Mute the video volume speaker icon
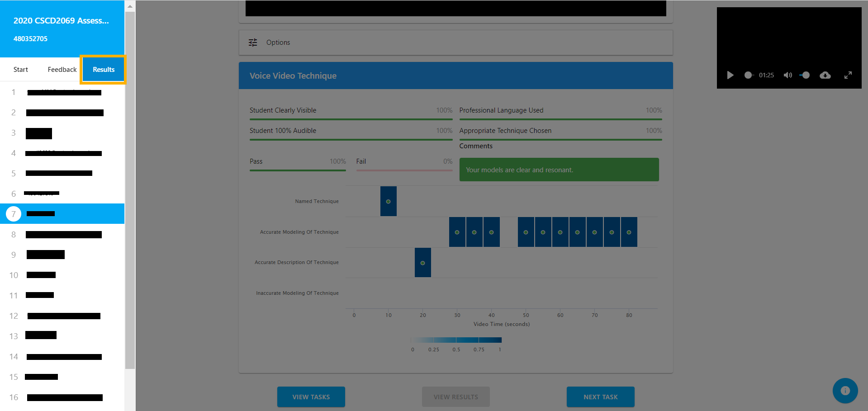 pos(787,75)
